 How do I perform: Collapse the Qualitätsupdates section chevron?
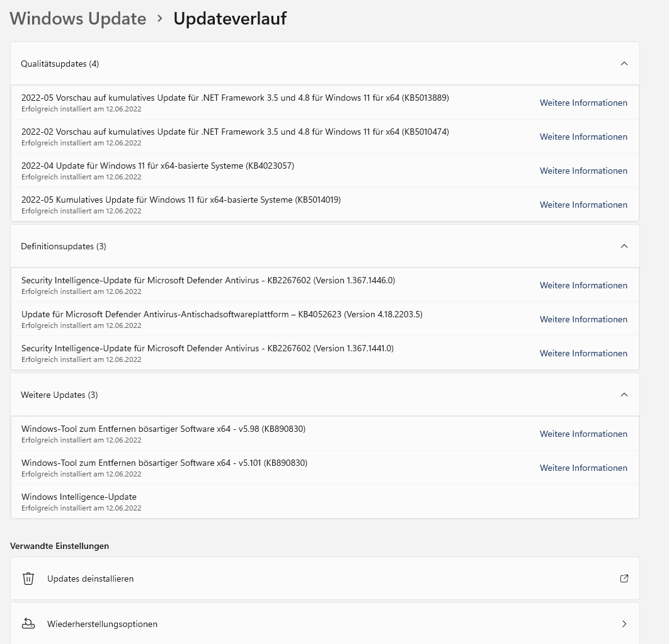(x=624, y=64)
